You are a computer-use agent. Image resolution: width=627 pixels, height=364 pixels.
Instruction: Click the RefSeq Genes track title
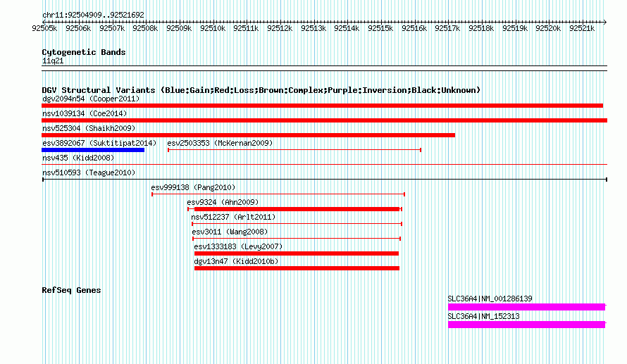pyautogui.click(x=71, y=290)
